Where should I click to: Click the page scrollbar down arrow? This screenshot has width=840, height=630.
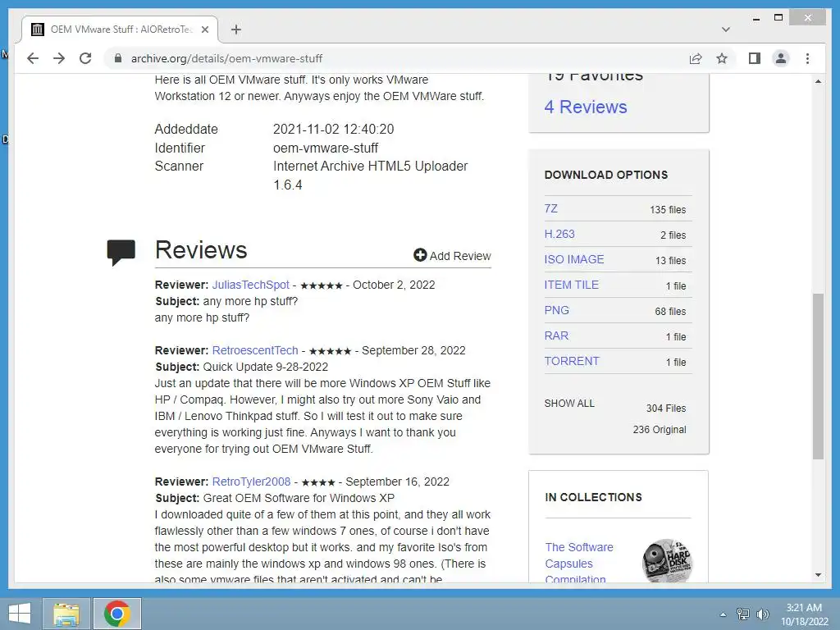(x=818, y=575)
